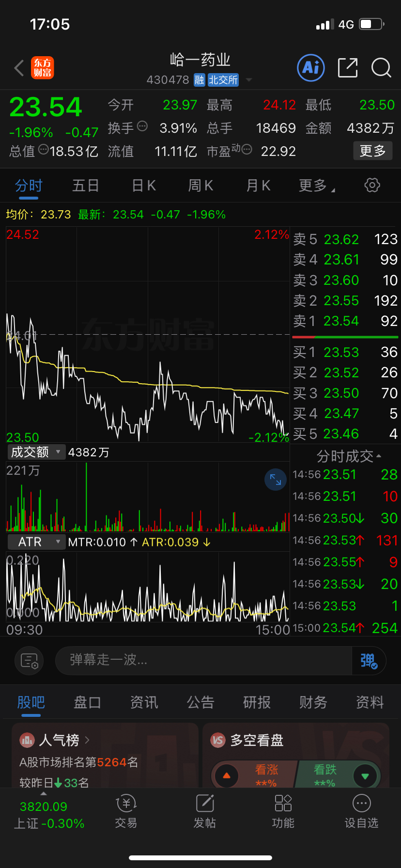
Task: Open the 财务 tab
Action: coord(313,702)
